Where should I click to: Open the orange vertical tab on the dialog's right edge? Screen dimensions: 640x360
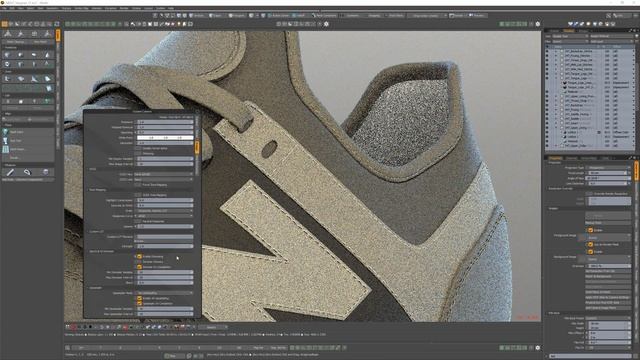(x=197, y=147)
